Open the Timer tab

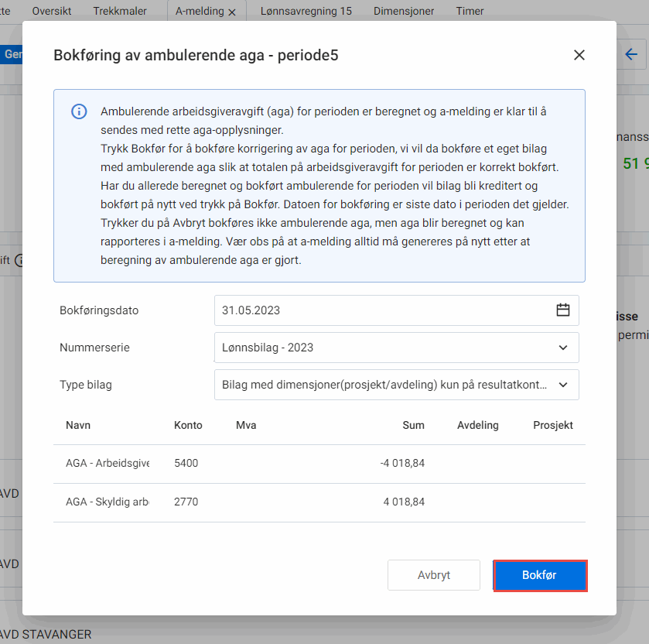(470, 12)
